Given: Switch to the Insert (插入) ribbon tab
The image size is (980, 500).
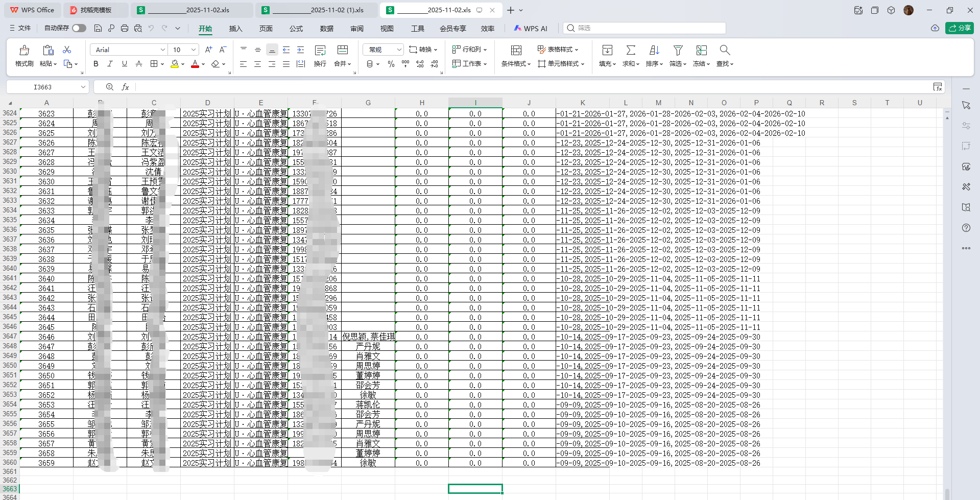Looking at the screenshot, I should pos(235,29).
